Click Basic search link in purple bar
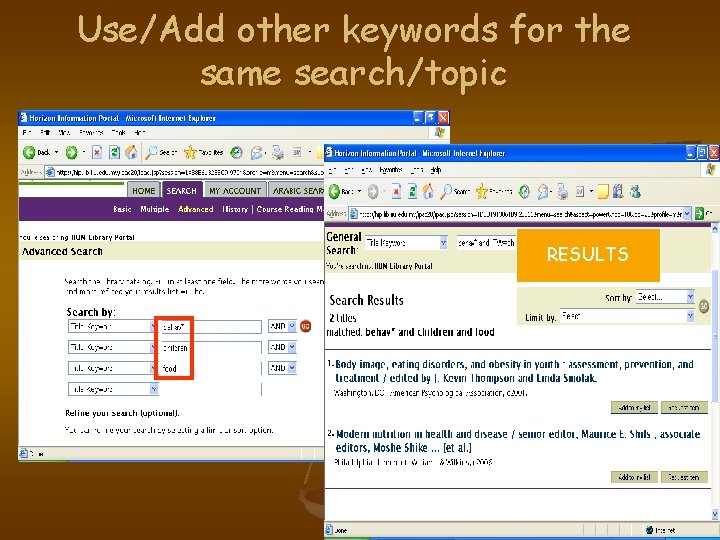This screenshot has width=720, height=540. pos(122,209)
